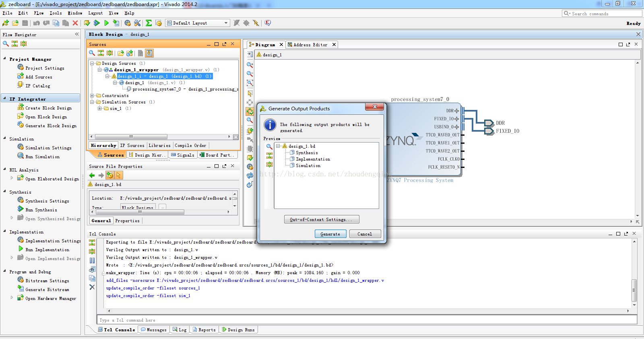Viewport: 644px width, 339px height.
Task: Click forward arrow in Source File Properties
Action: (x=101, y=175)
